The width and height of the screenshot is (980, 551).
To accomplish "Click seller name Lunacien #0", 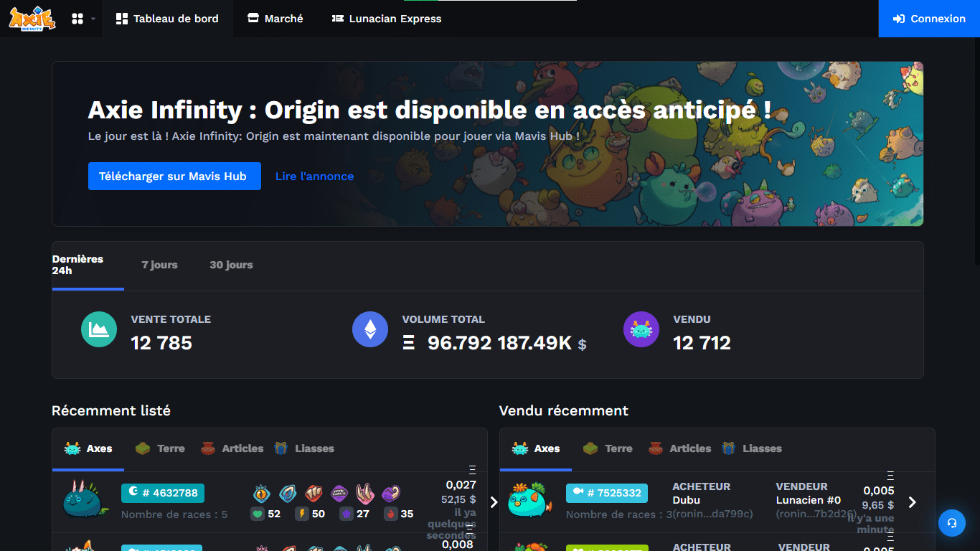I will click(809, 500).
